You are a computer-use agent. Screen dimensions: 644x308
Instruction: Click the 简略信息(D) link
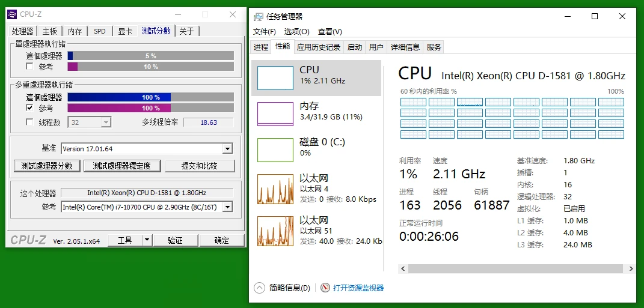(x=290, y=288)
